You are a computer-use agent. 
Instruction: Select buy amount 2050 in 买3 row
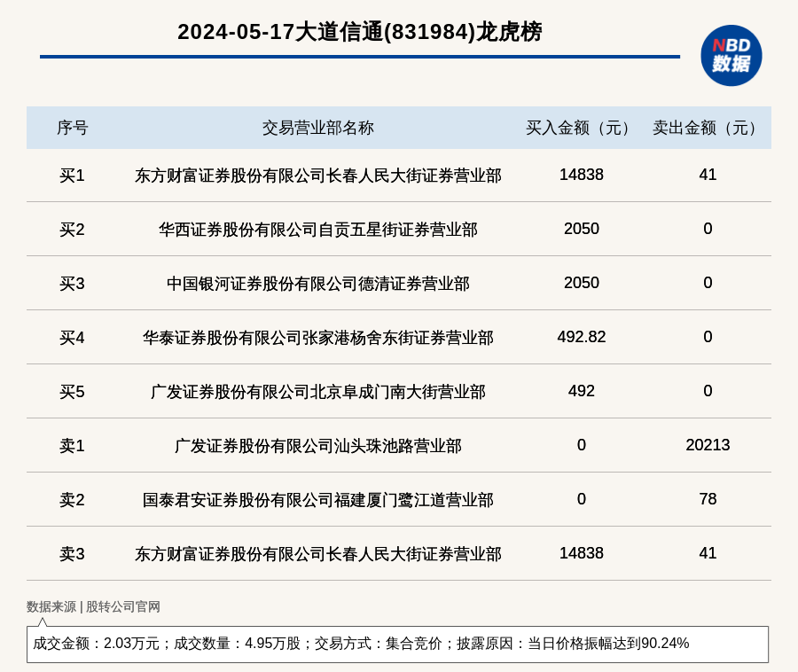pos(581,282)
